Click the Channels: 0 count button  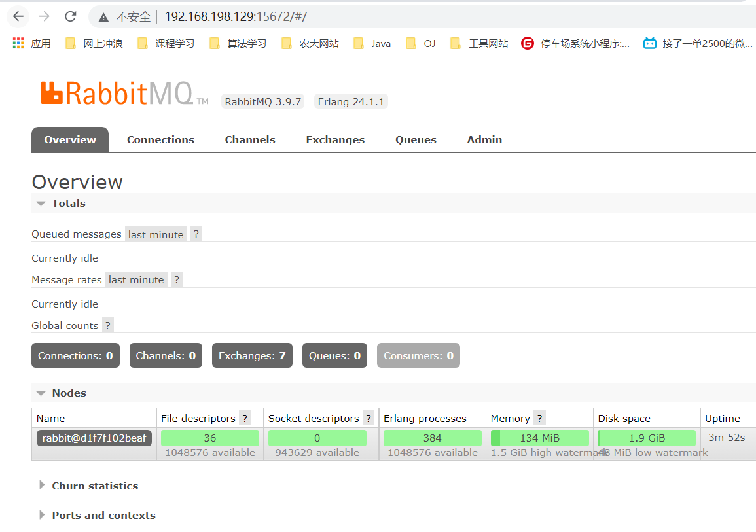click(x=166, y=355)
